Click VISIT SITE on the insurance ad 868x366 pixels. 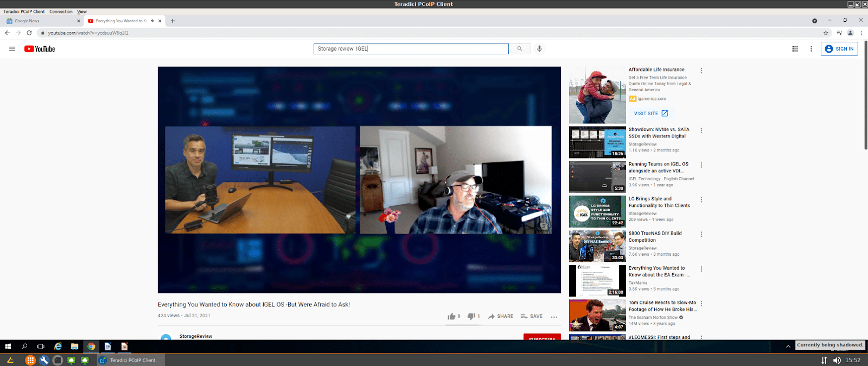[x=651, y=113]
